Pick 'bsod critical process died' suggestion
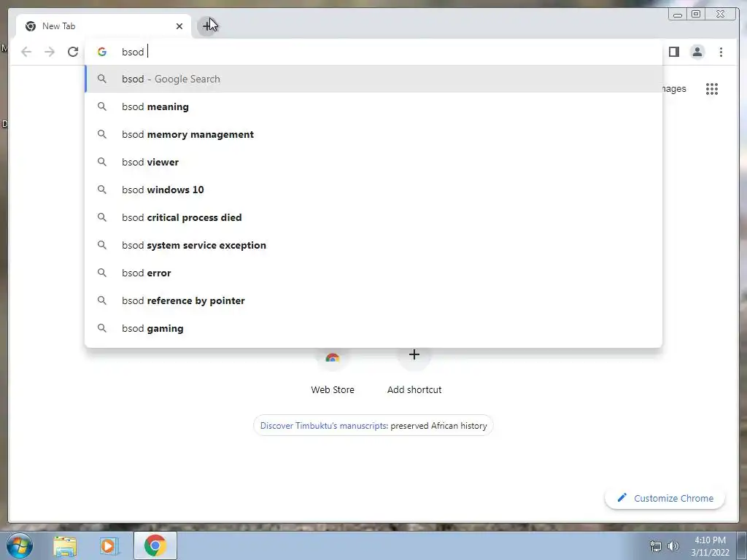 point(373,217)
